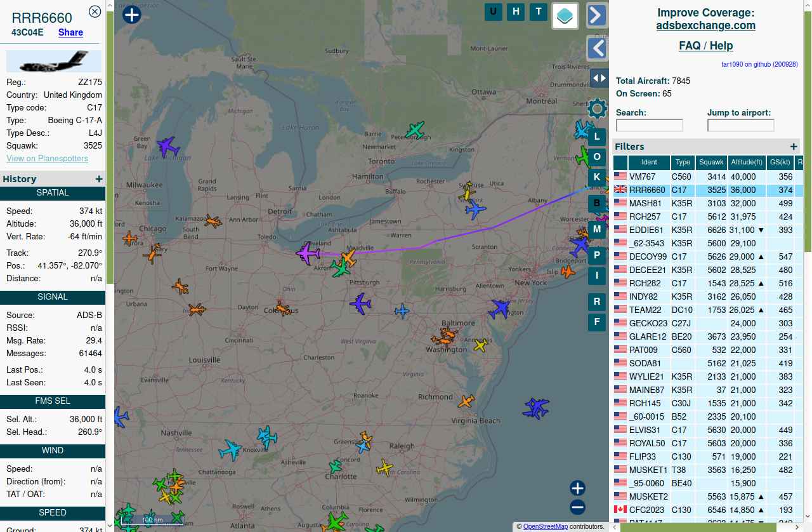Select the DECOY99 row in aircraft list
This screenshot has height=532, width=812.
(x=707, y=256)
